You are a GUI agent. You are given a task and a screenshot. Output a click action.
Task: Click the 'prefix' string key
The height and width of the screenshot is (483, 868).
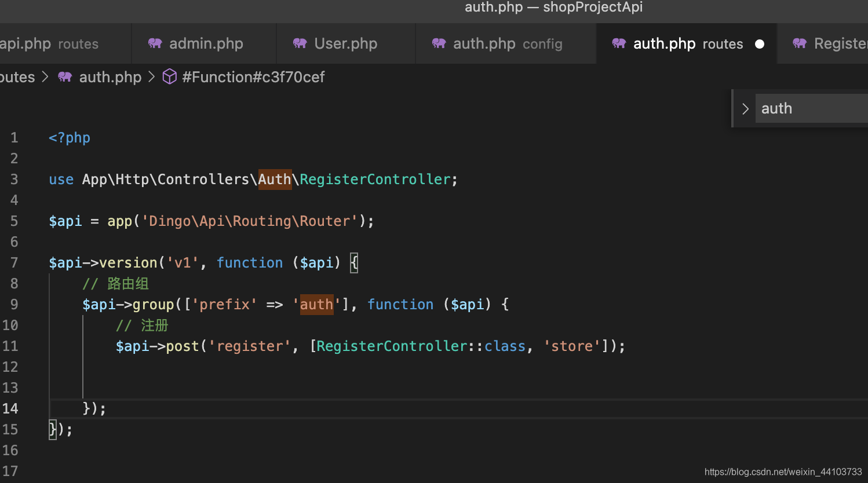coord(225,305)
